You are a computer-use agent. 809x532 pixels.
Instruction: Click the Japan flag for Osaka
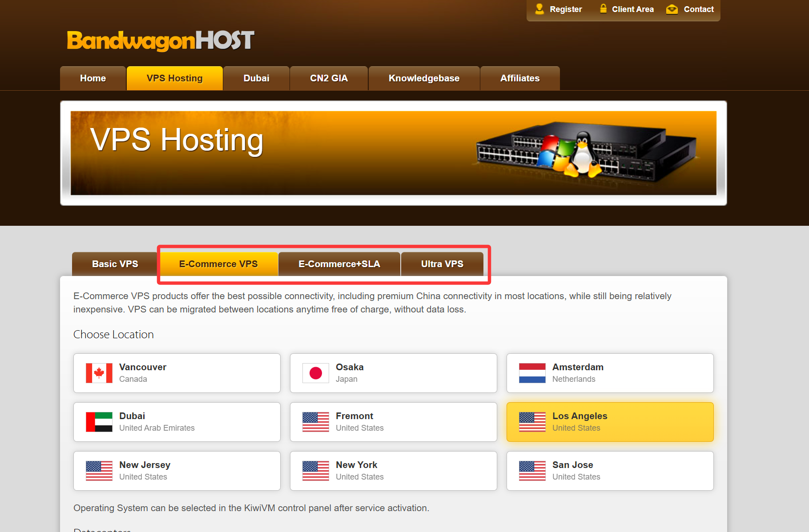(315, 373)
